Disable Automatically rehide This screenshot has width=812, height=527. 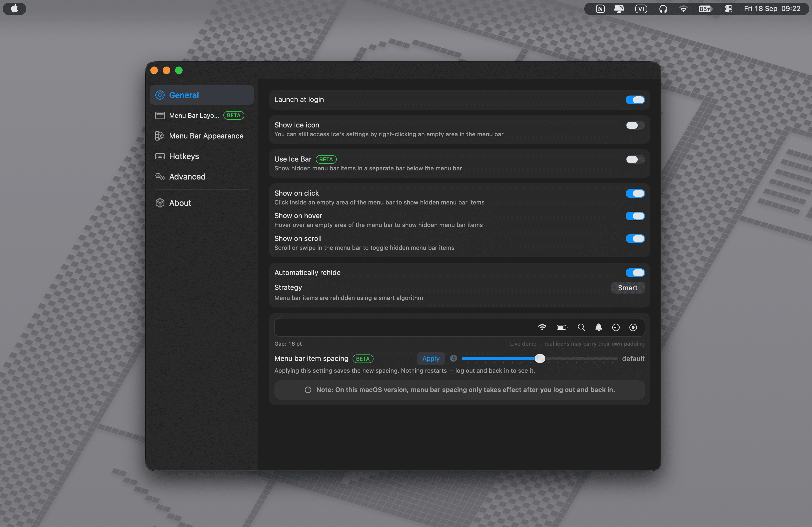635,272
